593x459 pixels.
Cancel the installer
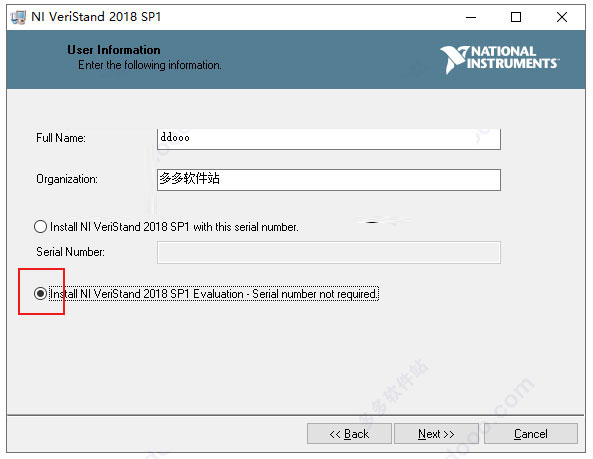pyautogui.click(x=531, y=434)
